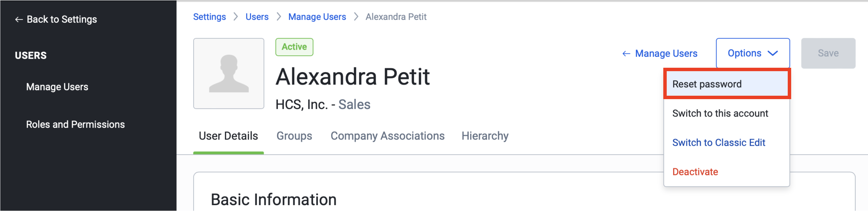Select Reset password from the menu
The width and height of the screenshot is (868, 211).
(707, 84)
